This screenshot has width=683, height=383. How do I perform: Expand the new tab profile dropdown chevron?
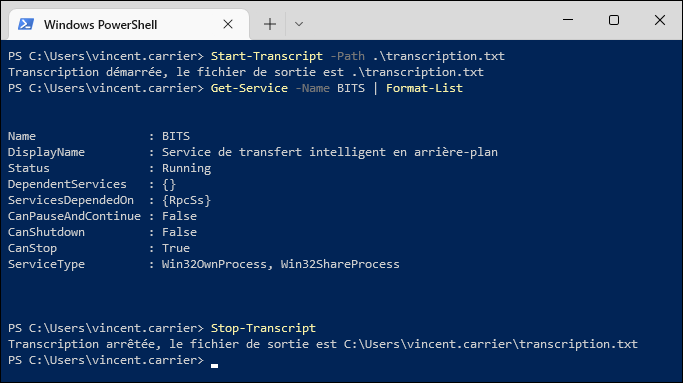[299, 24]
